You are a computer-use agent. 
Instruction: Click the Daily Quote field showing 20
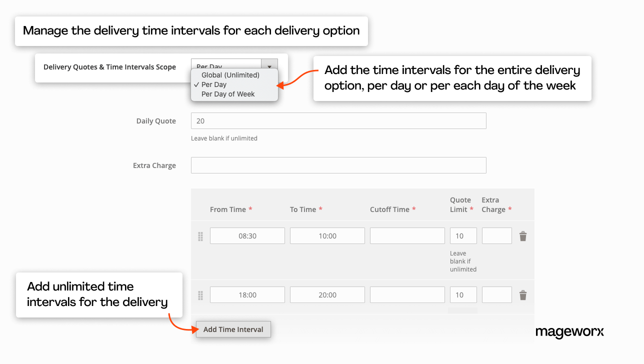pyautogui.click(x=338, y=120)
